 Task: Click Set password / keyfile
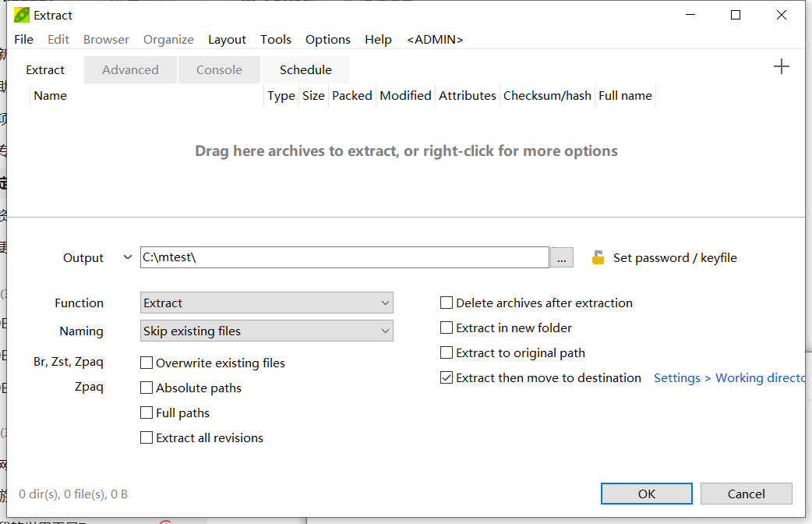point(675,257)
